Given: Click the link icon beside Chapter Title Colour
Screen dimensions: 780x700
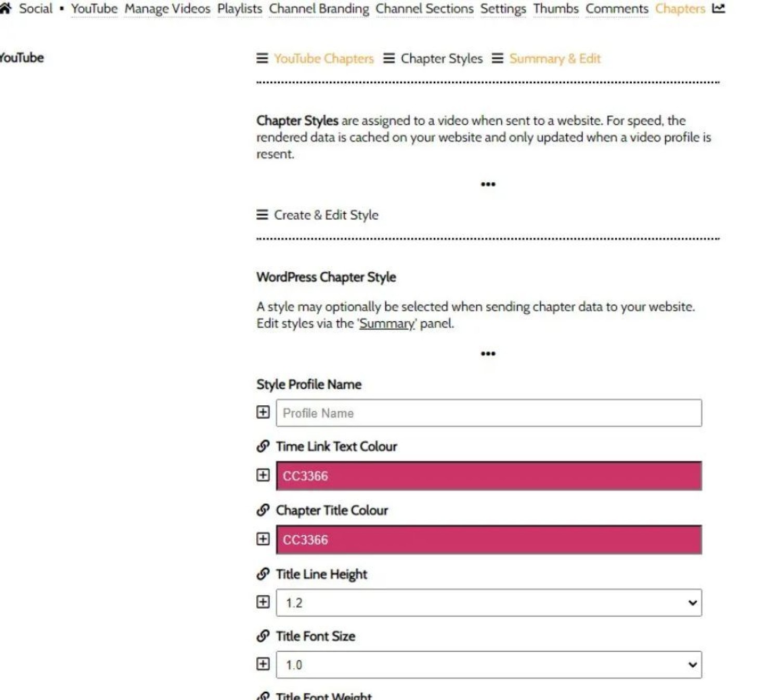Looking at the screenshot, I should click(263, 510).
